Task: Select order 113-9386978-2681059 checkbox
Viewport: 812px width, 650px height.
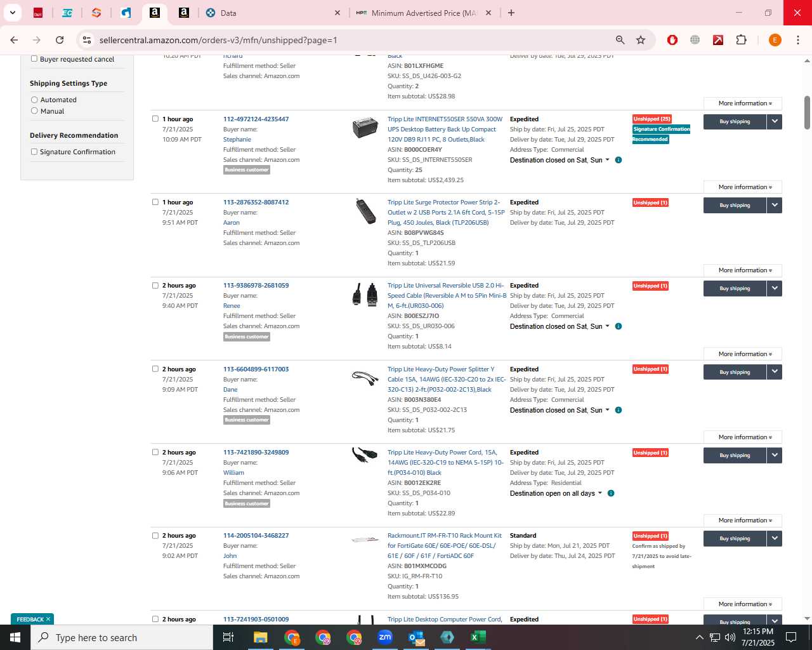Action: click(155, 285)
